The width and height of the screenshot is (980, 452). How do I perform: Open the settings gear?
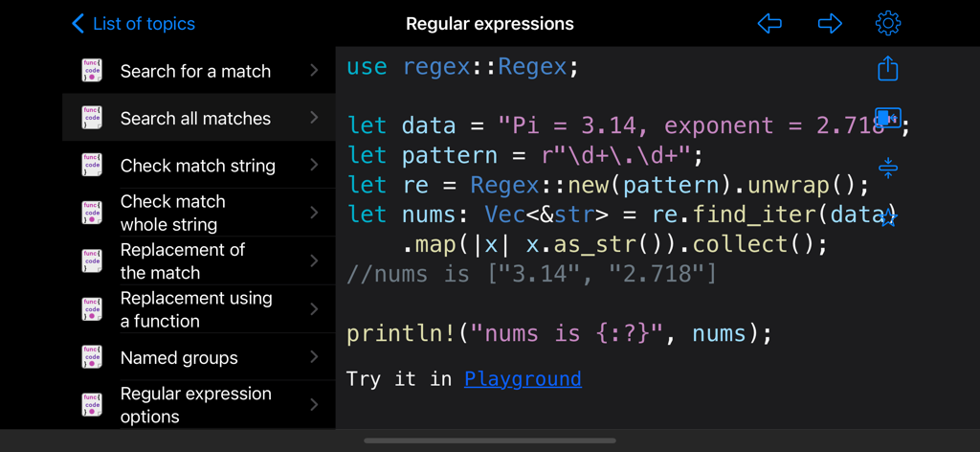(887, 24)
